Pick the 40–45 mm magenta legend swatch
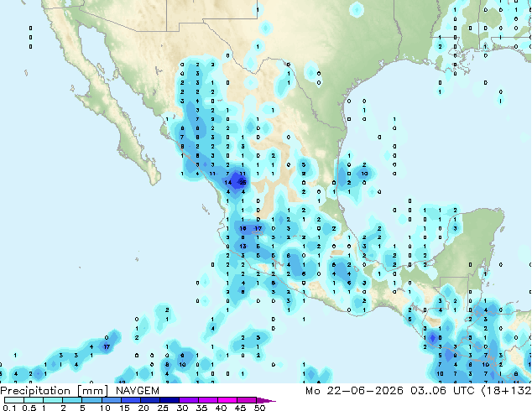This screenshot has width=532, height=411. [227, 400]
